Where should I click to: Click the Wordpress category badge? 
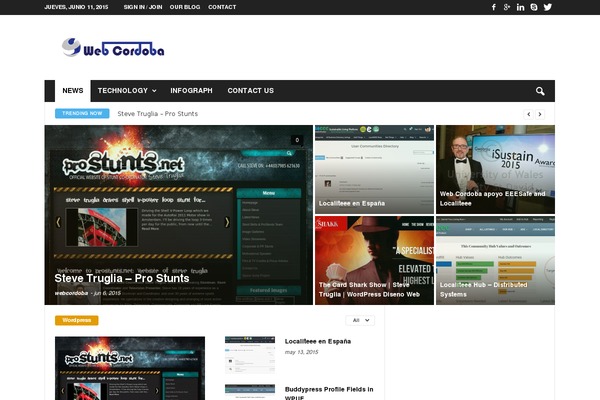(x=77, y=320)
